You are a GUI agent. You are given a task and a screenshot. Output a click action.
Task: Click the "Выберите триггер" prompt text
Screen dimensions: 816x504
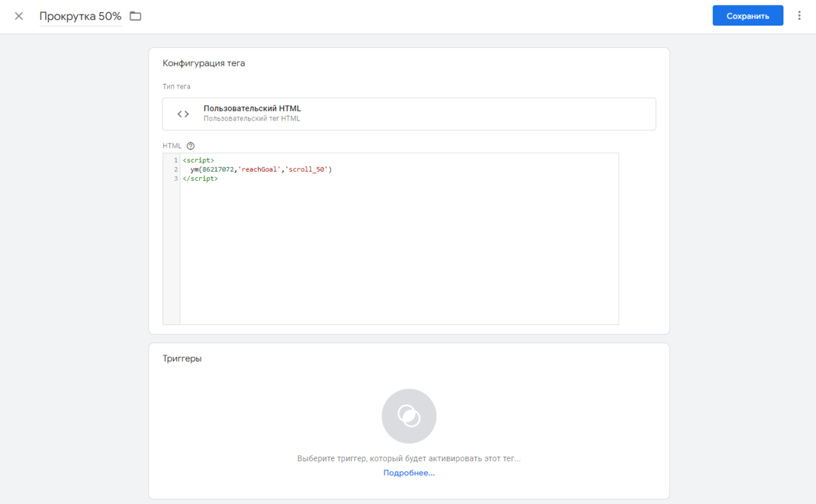point(409,459)
